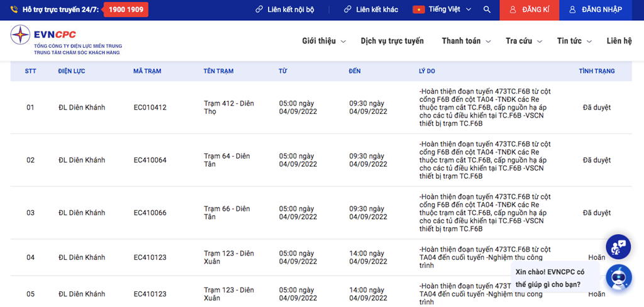The height and width of the screenshot is (307, 644).
Task: Open the Liên hệ page
Action: pyautogui.click(x=619, y=41)
